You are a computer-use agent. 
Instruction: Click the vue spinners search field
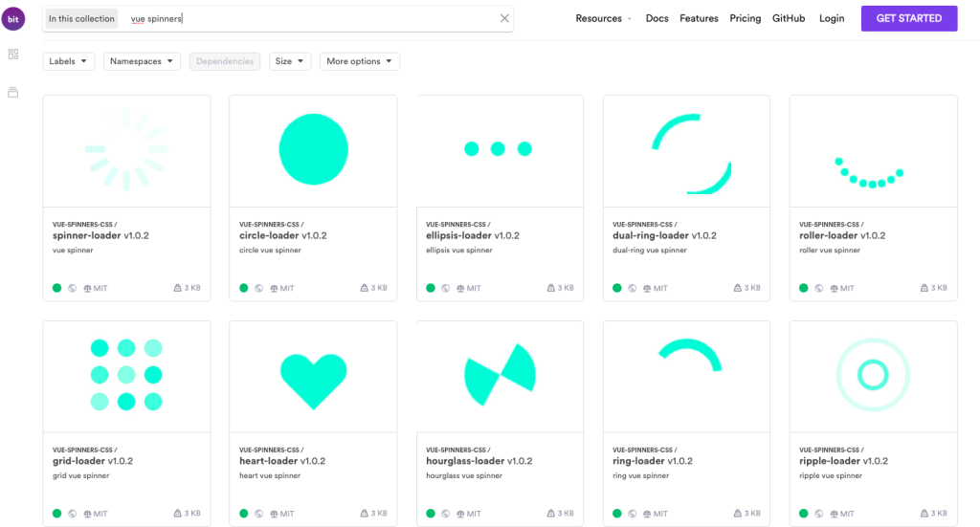pos(306,18)
